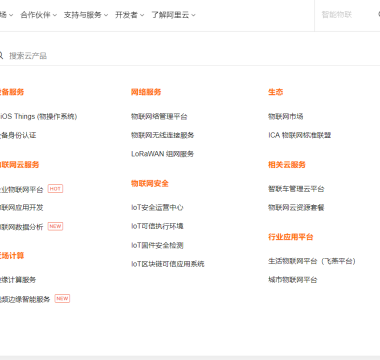Open the 智联车管理云平台 link

296,189
